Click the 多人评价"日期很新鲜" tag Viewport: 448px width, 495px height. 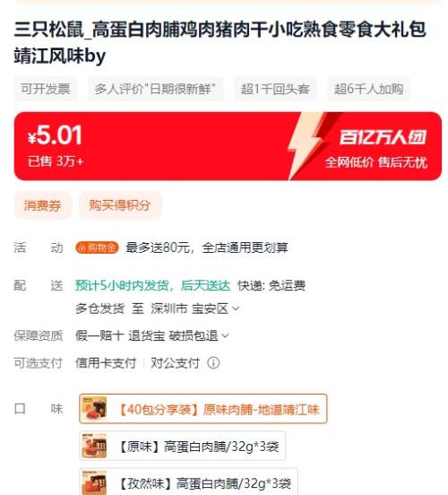point(155,89)
